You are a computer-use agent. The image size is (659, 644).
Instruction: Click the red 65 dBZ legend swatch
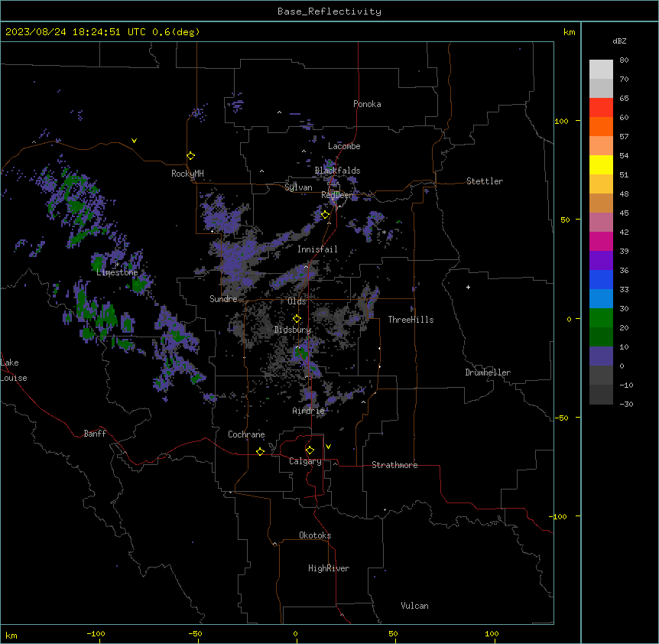[601, 107]
